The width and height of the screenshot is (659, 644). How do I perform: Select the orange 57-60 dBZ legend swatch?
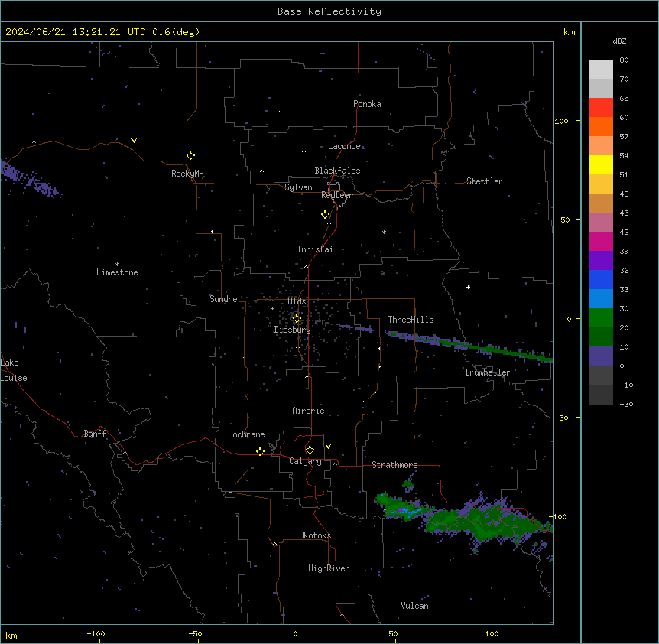pyautogui.click(x=601, y=126)
